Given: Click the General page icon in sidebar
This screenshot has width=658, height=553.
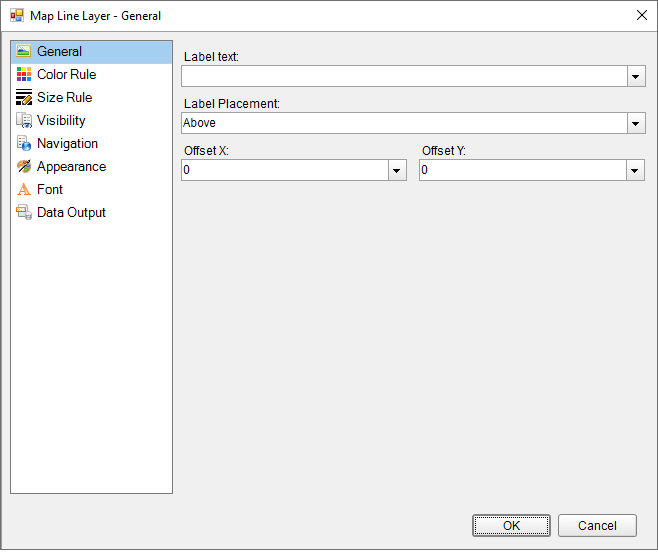Looking at the screenshot, I should tap(24, 51).
